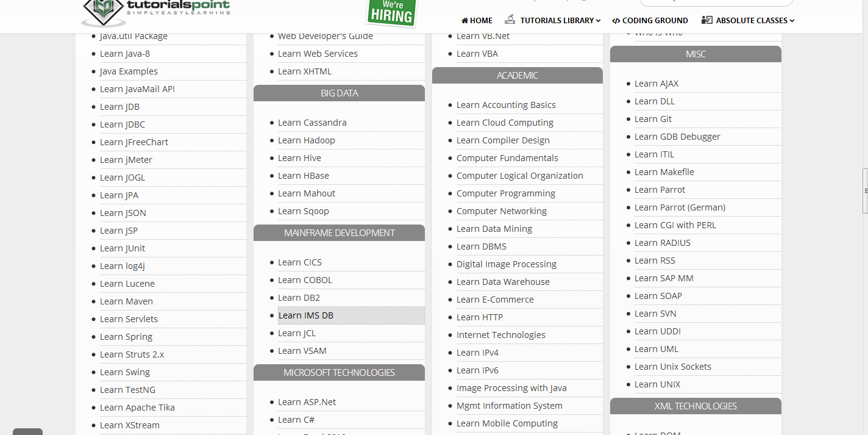Open Learn Data Mining link
This screenshot has height=435, width=868.
pos(494,229)
